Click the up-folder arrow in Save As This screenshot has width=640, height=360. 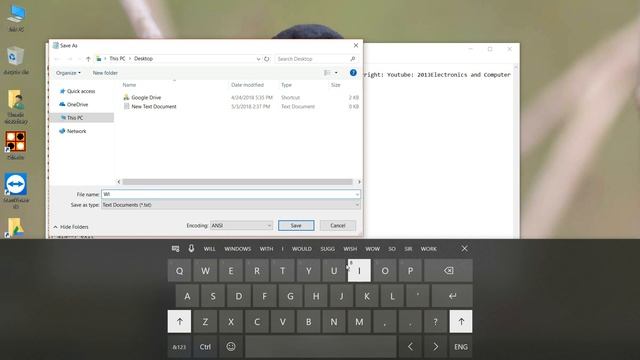coord(88,59)
